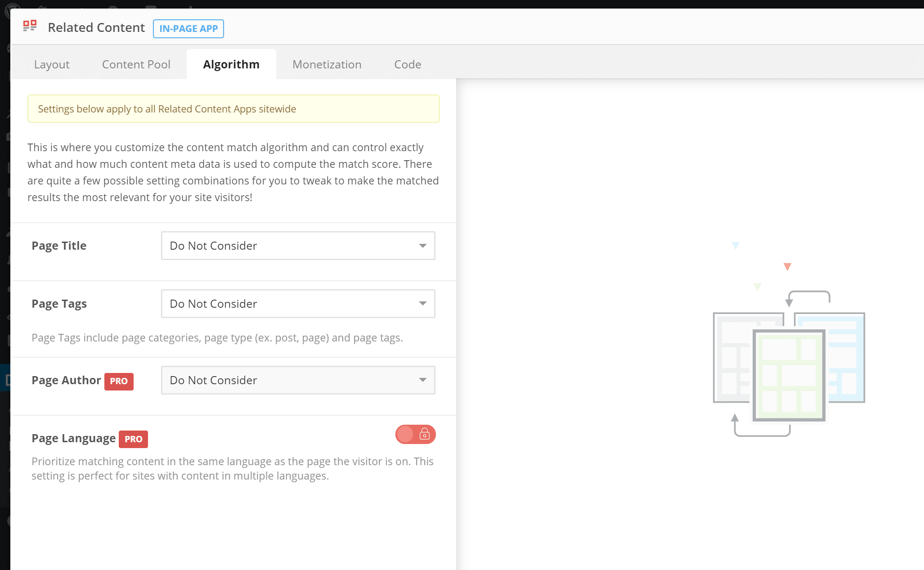Click the IN-PAGE APP badge icon

pos(188,28)
